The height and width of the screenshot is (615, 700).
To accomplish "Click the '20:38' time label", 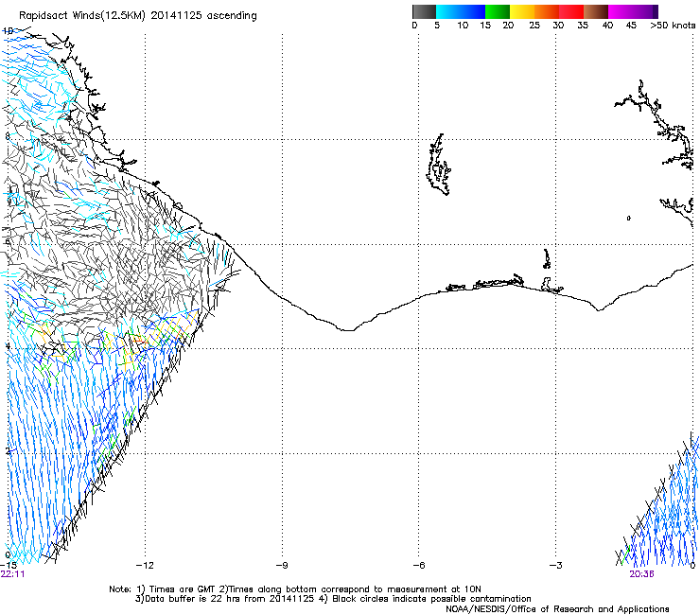I will click(641, 574).
